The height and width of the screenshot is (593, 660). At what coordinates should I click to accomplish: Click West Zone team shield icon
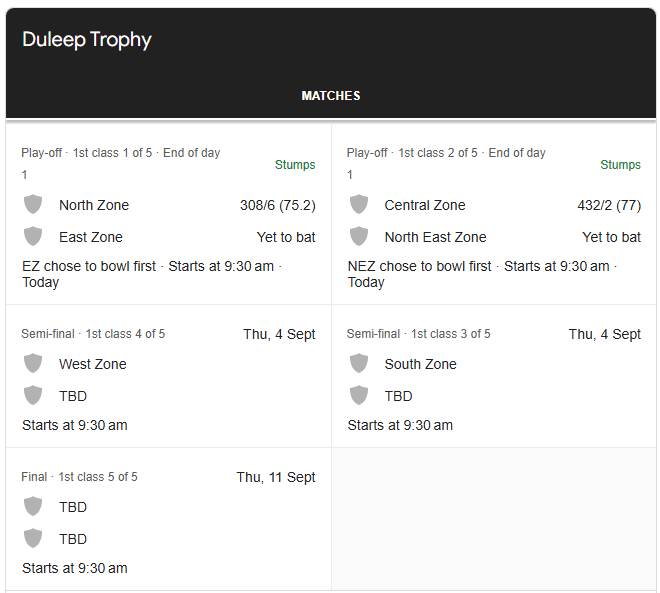tap(33, 364)
